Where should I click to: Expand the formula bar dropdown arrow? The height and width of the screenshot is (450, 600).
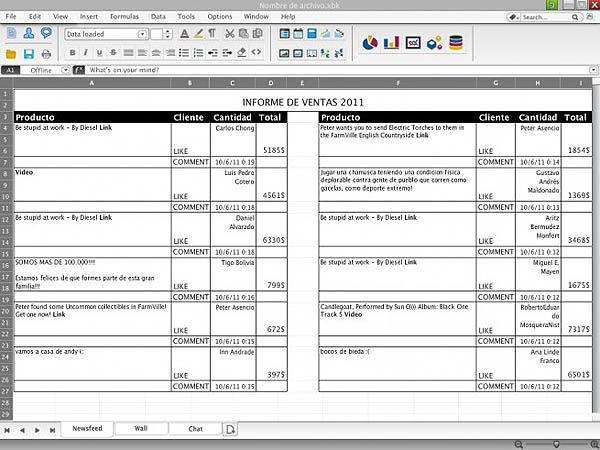[x=593, y=70]
